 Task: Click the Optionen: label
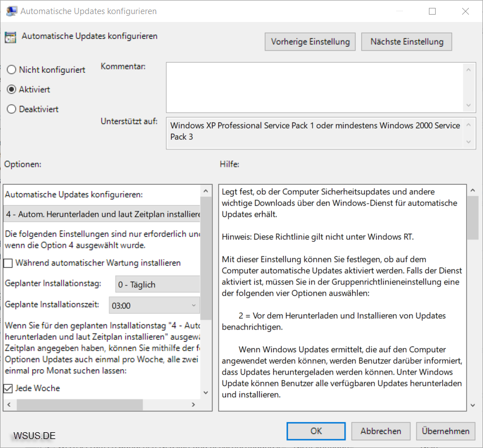click(x=23, y=164)
